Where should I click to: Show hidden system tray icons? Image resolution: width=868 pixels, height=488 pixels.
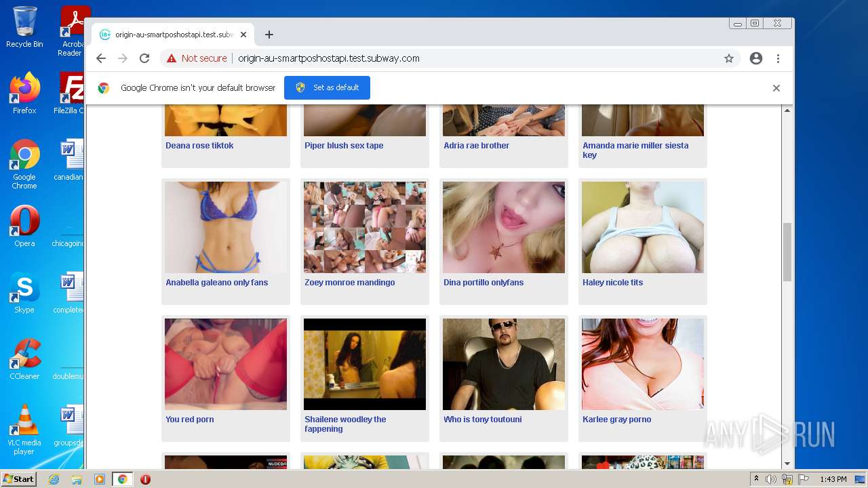pyautogui.click(x=756, y=479)
